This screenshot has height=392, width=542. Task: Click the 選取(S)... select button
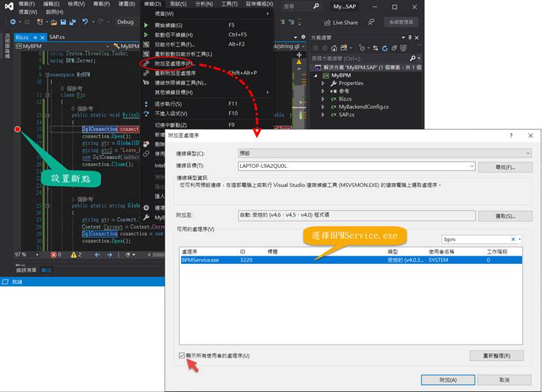tap(505, 216)
